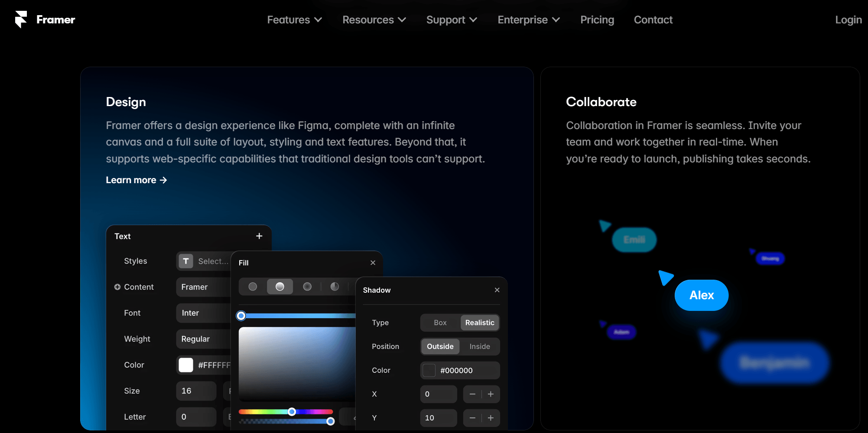Screen dimensions: 868x433
Task: Set shadow position to Inside
Action: click(480, 346)
